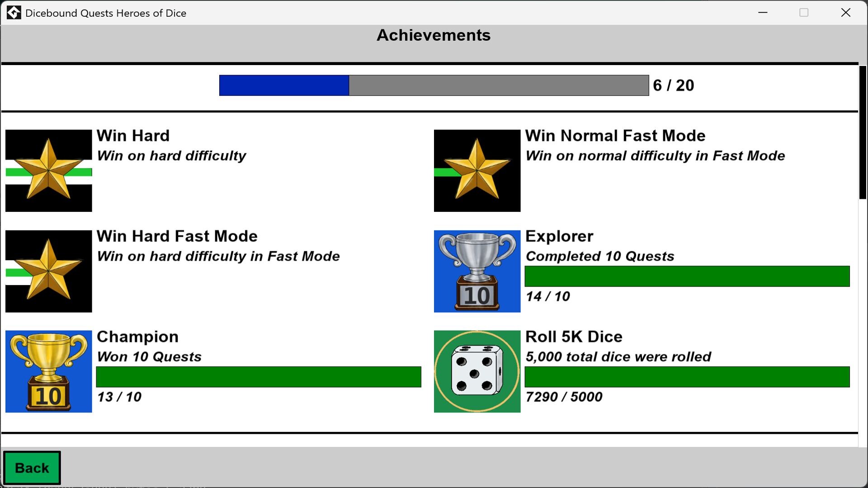Click the vertical scrollbar thumb

coord(863,132)
